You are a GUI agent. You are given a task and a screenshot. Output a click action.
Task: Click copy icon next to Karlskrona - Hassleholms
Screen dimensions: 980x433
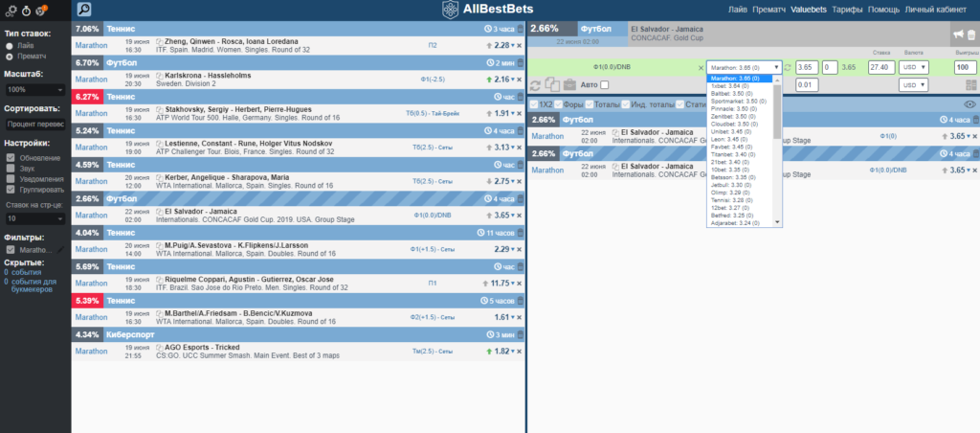[x=160, y=75]
